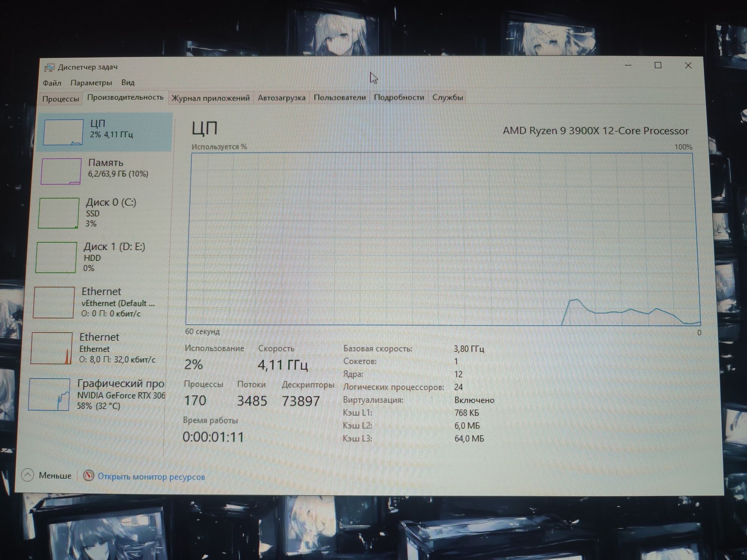Click the Графический про label in the sidebar
Image resolution: width=747 pixels, height=560 pixels.
click(121, 383)
